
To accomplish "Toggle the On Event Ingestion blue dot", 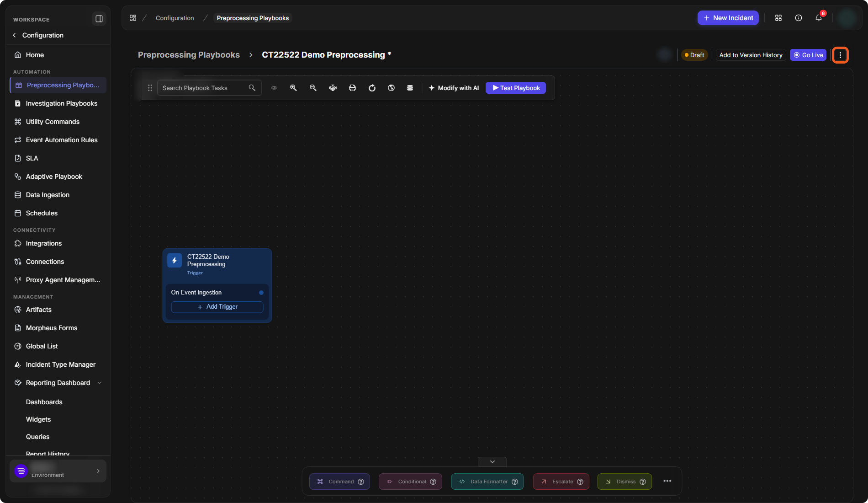I will pos(261,293).
